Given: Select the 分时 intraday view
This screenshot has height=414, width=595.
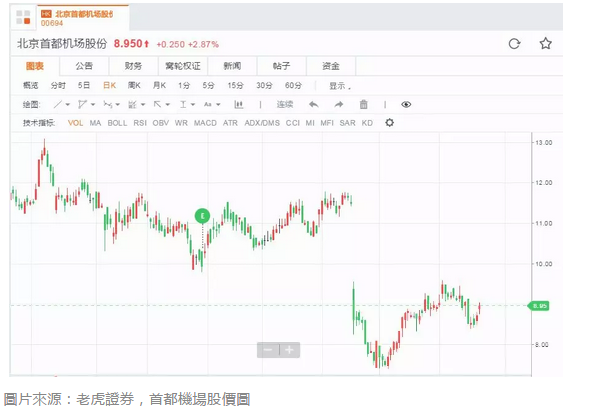Looking at the screenshot, I should click(58, 85).
